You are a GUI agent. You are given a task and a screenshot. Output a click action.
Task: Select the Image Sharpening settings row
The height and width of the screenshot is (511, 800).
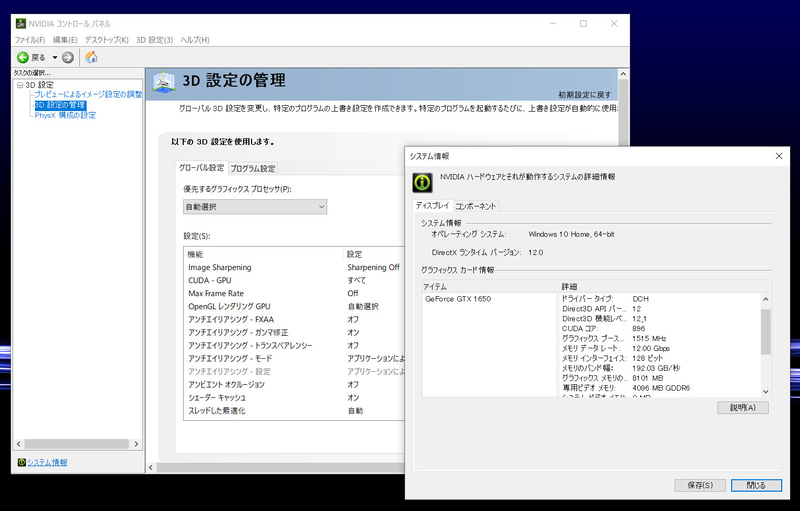pos(293,267)
